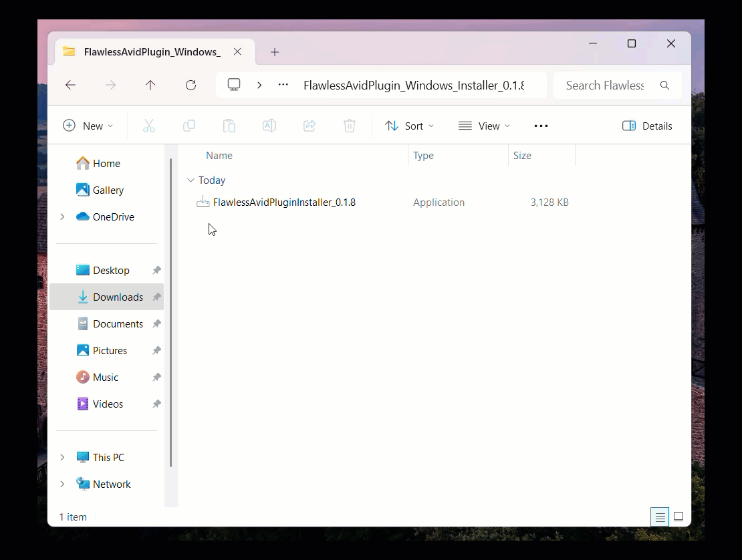Click the Cut scissors icon
Screen dimensions: 742x560
(x=149, y=126)
